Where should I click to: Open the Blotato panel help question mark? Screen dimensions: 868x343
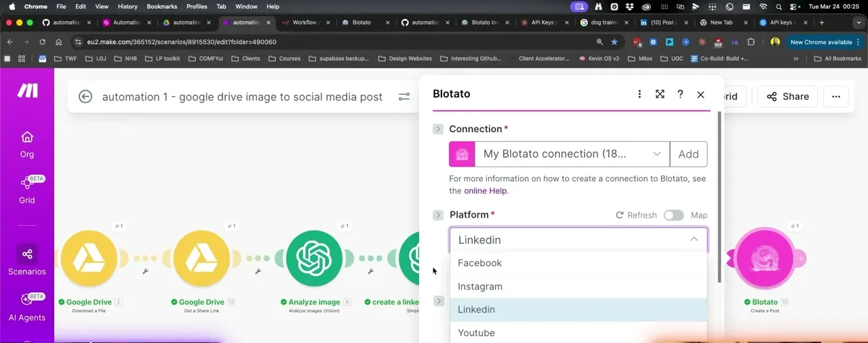(680, 94)
